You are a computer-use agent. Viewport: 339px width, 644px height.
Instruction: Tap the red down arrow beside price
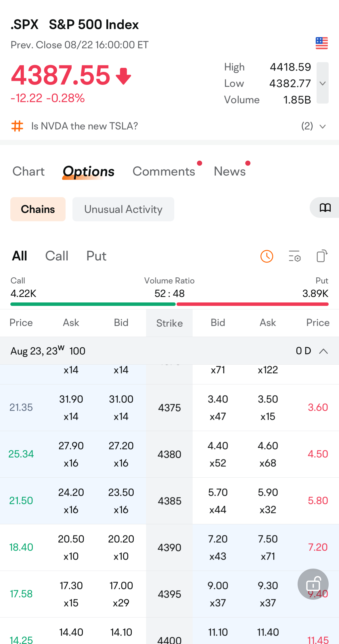[123, 76]
